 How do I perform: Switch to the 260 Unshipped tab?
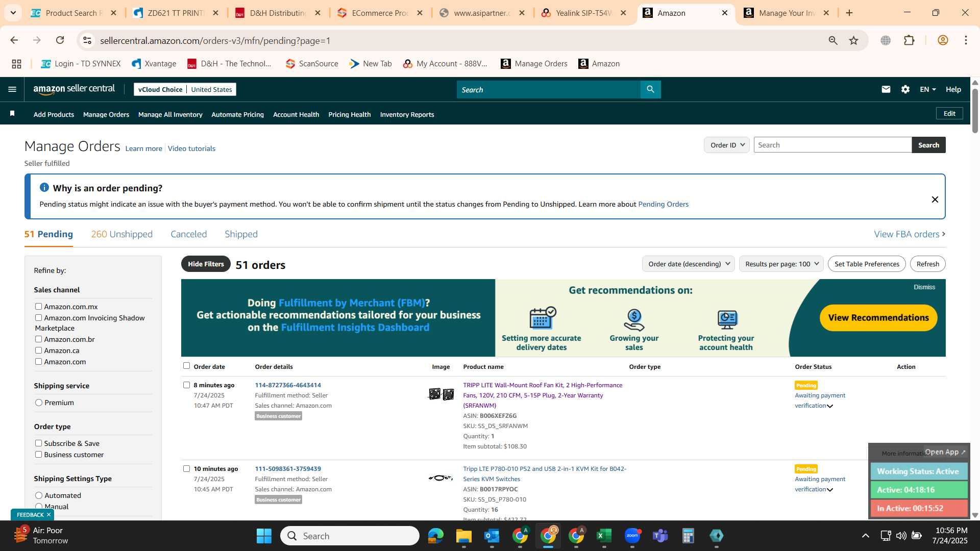tap(121, 234)
